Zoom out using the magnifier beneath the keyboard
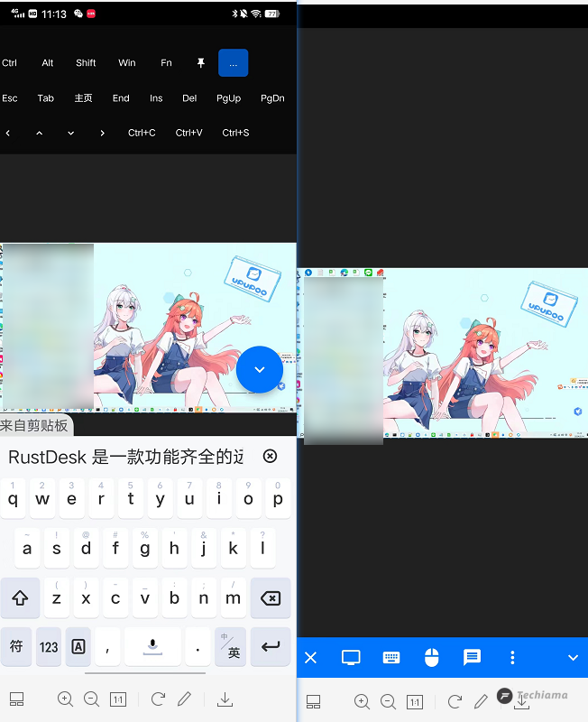The image size is (588, 722). [92, 699]
